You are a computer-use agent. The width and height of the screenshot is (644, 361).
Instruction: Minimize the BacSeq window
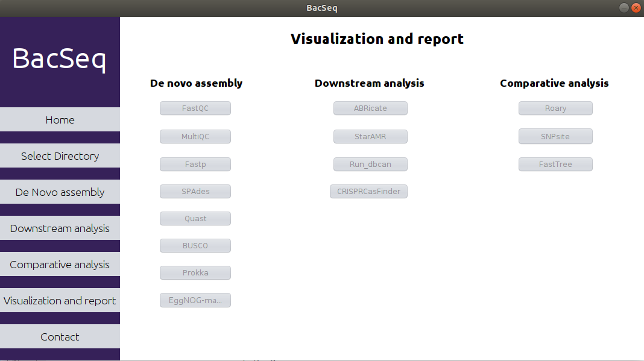click(624, 8)
